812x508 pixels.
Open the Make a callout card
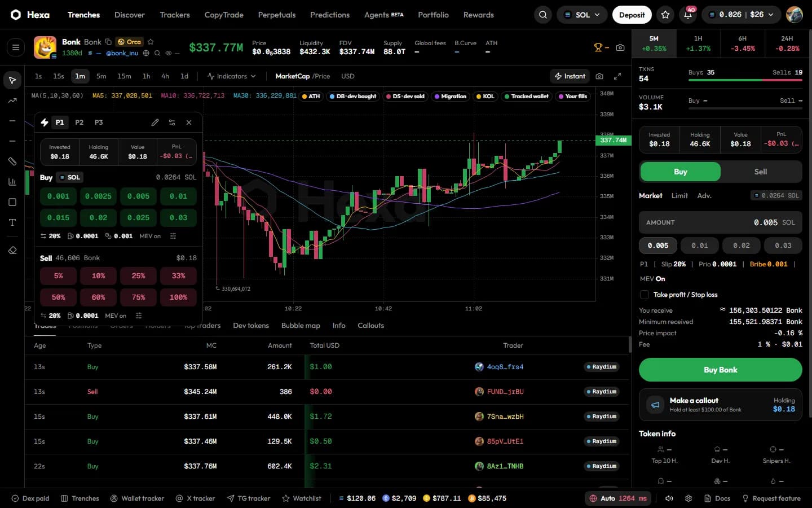pyautogui.click(x=720, y=404)
